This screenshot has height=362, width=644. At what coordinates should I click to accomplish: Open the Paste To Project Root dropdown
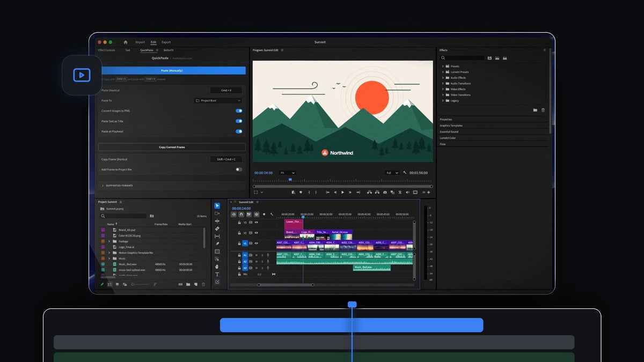(218, 100)
